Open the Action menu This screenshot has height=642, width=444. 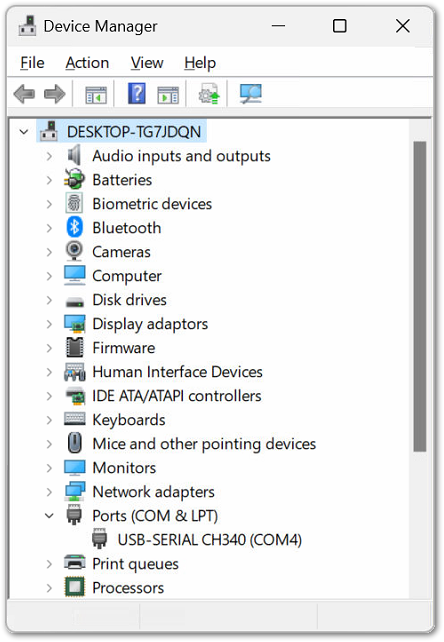coord(87,63)
